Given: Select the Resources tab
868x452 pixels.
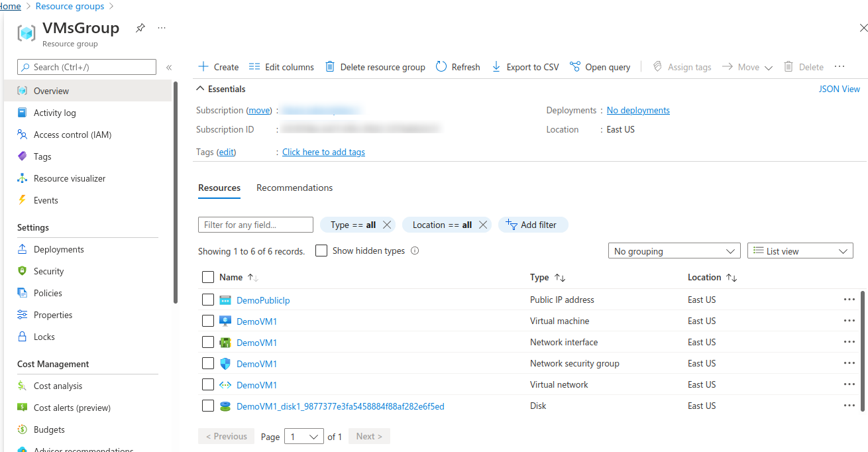Looking at the screenshot, I should pyautogui.click(x=219, y=188).
